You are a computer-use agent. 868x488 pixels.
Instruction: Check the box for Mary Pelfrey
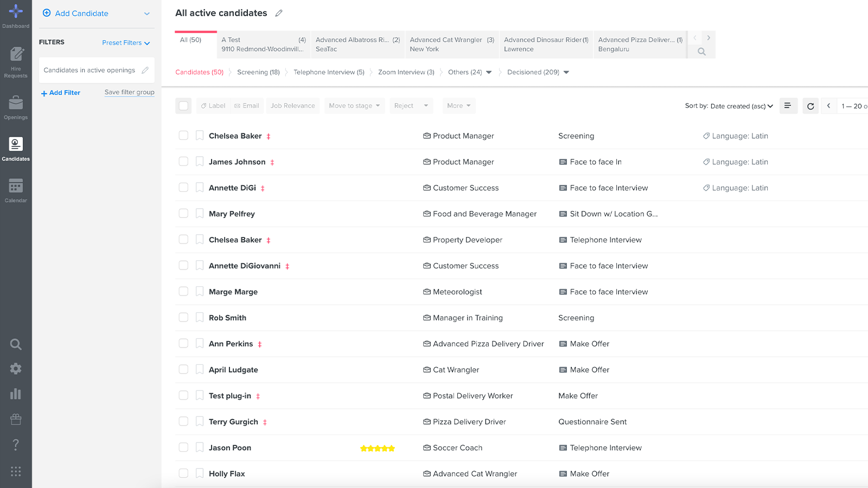183,214
